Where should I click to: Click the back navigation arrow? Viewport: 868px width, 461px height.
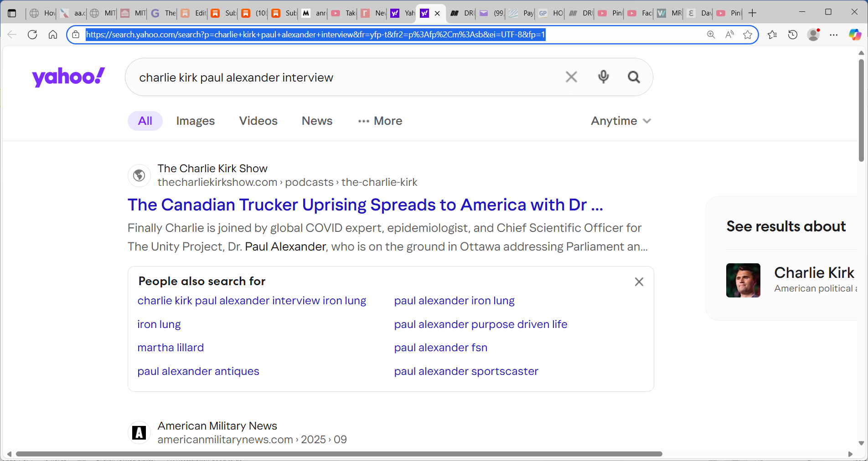[x=12, y=35]
